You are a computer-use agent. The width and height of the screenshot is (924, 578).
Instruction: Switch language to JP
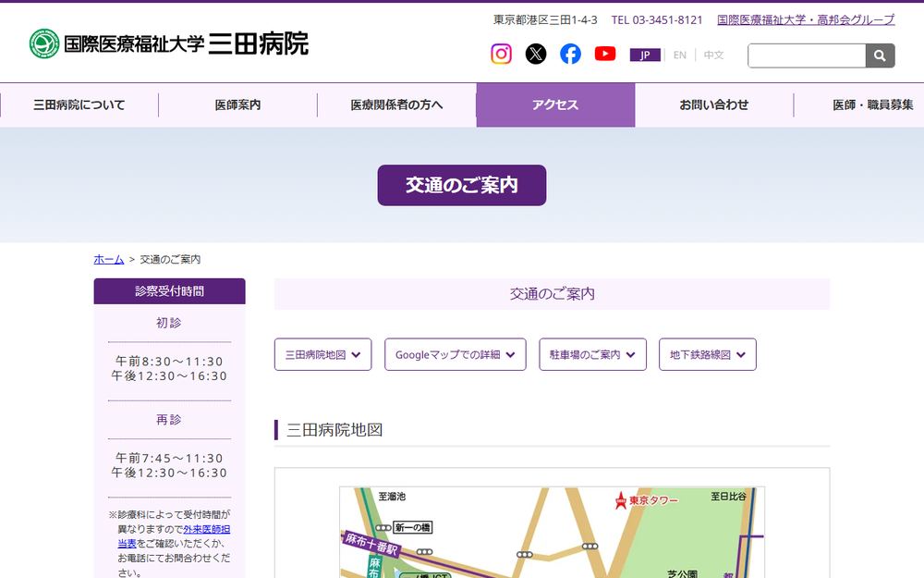[645, 55]
